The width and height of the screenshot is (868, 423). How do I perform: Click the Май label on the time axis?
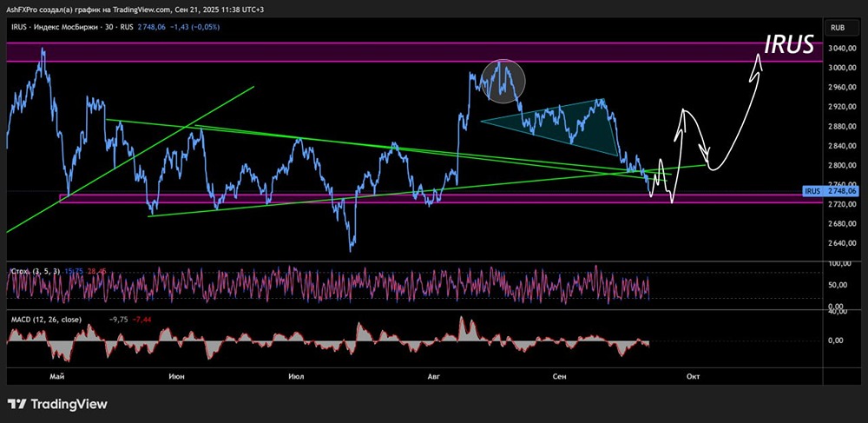point(57,375)
